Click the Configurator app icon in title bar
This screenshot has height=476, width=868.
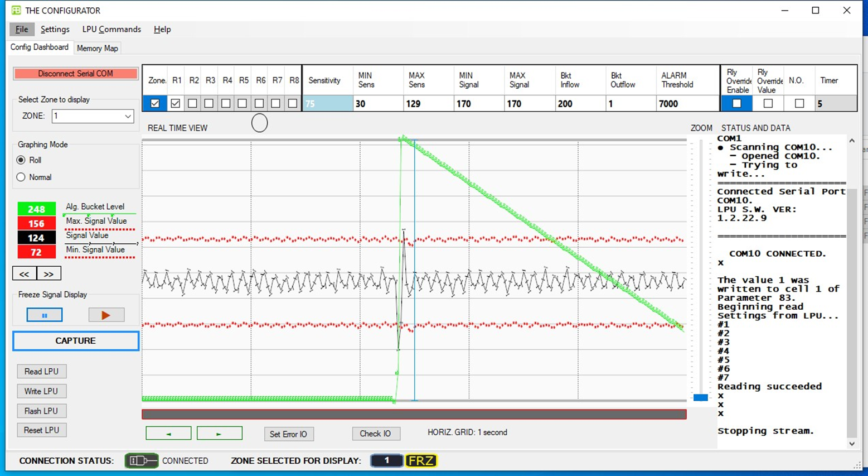coord(16,10)
